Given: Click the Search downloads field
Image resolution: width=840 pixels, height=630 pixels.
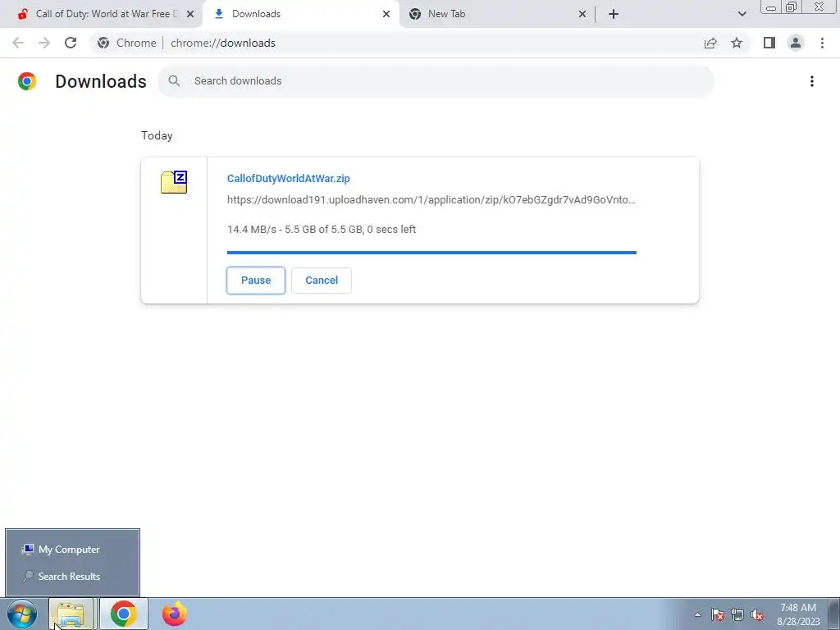Looking at the screenshot, I should coord(436,81).
